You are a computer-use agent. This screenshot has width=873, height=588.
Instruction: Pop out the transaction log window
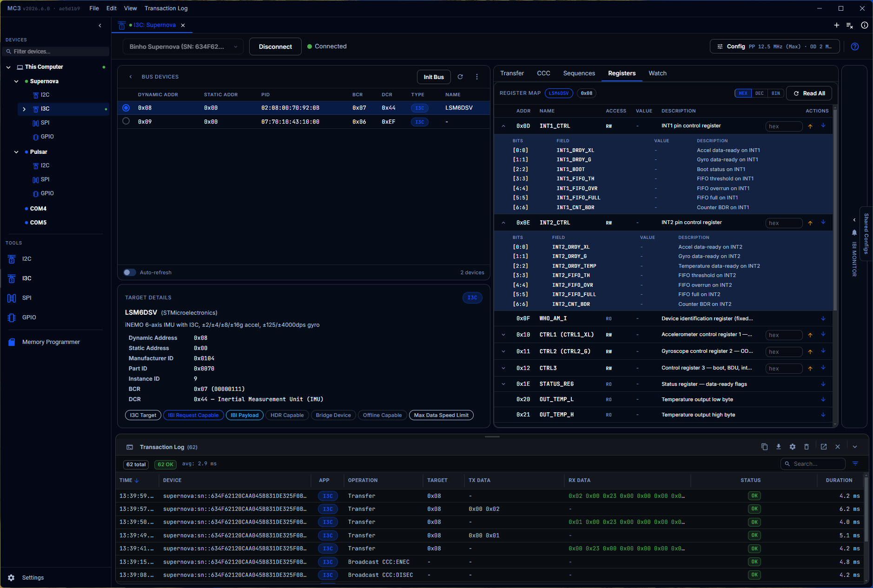pos(824,447)
